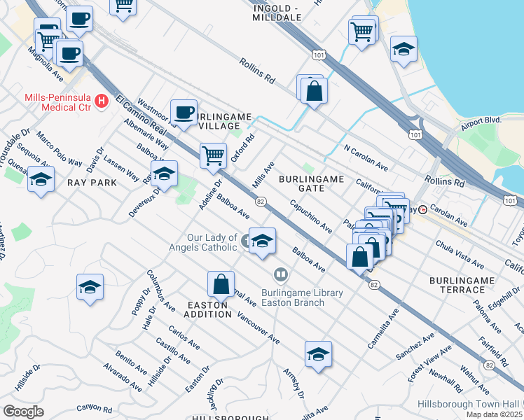Screen dimensions: 524x420
Task: Click the Google logo in the corner
Action: click(23, 411)
